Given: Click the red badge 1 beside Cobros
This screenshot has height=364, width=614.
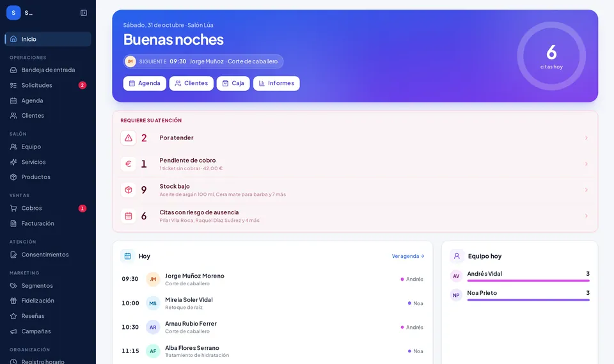Looking at the screenshot, I should [x=83, y=209].
